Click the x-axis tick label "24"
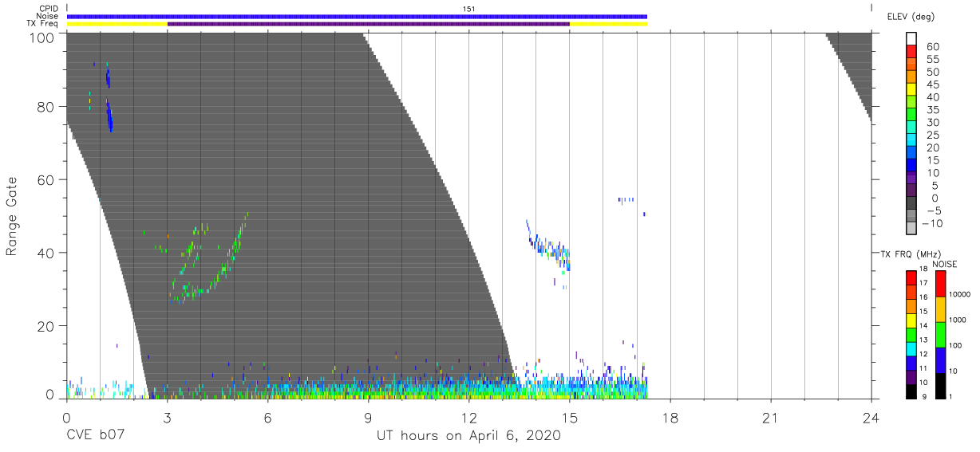This screenshot has width=980, height=452. [x=871, y=416]
